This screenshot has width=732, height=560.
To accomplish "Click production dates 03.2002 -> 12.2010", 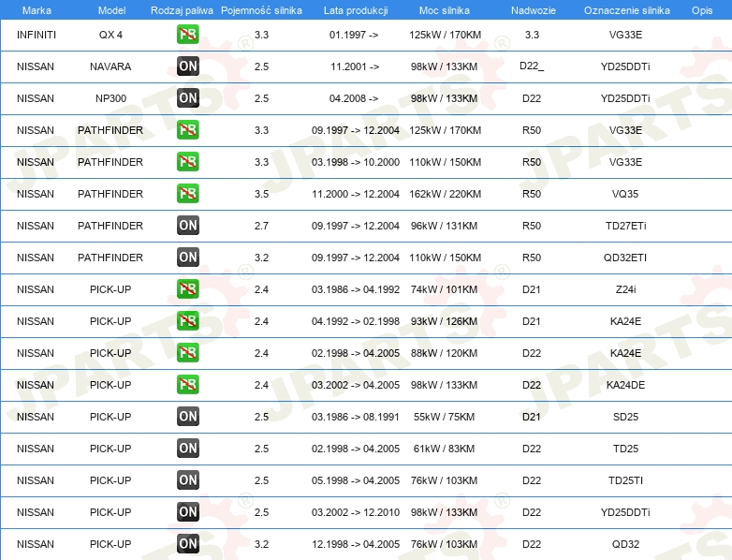I will 356,512.
